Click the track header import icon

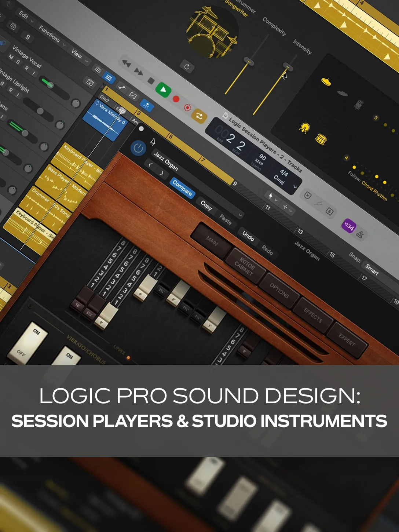pos(89,83)
